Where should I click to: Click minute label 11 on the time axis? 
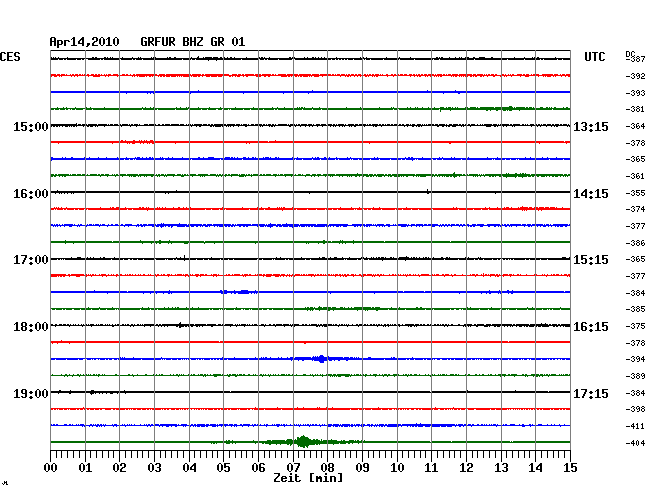tap(431, 468)
